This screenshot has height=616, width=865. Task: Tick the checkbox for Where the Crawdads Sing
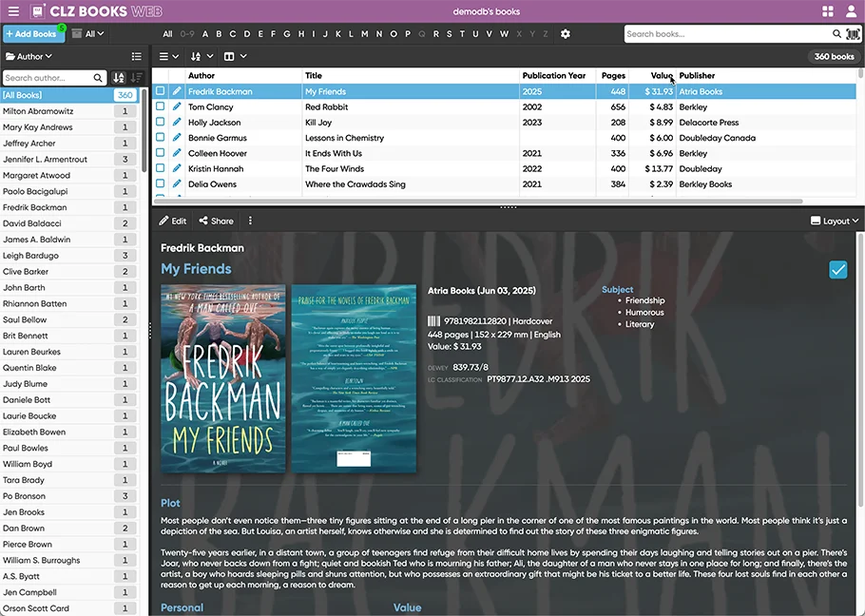pos(160,183)
